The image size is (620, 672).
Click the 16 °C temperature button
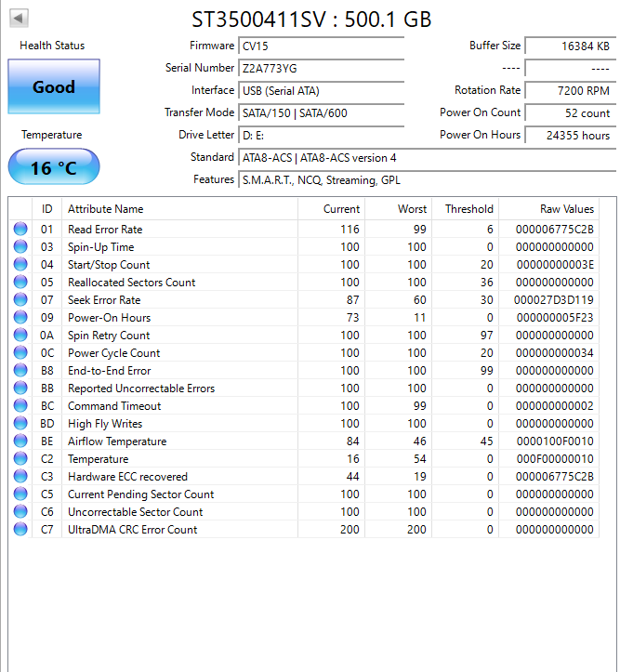tap(54, 167)
